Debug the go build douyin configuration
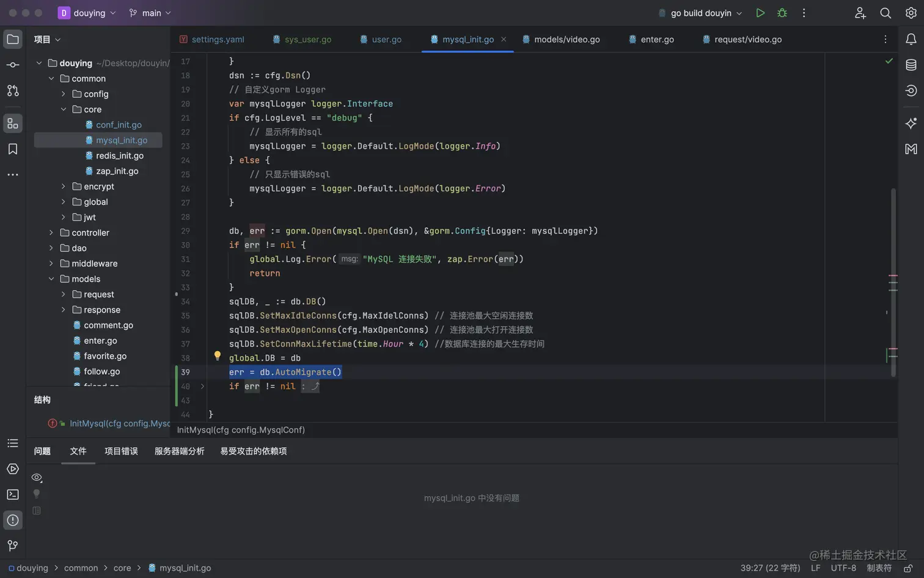This screenshot has height=578, width=924. pyautogui.click(x=782, y=13)
